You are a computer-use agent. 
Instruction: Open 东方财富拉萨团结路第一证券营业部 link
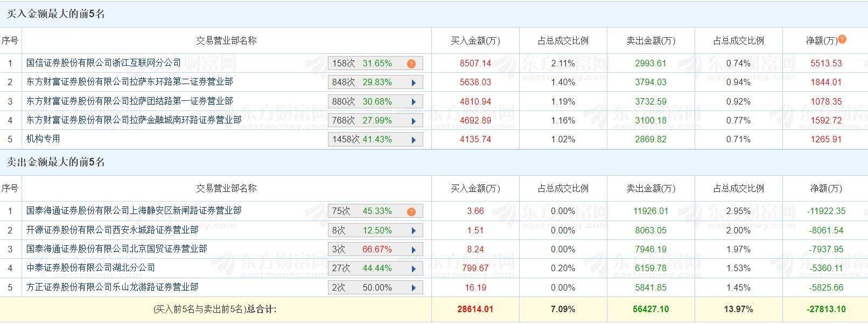click(130, 101)
